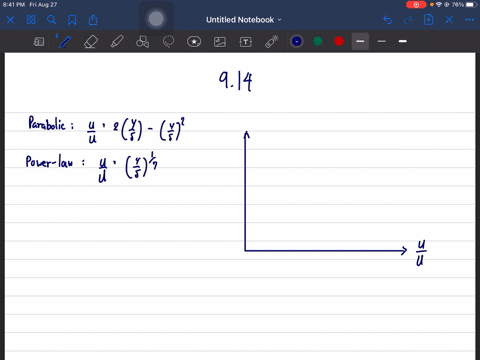Select the Lasso tool
Viewport: 480px width, 360px height.
[168, 42]
